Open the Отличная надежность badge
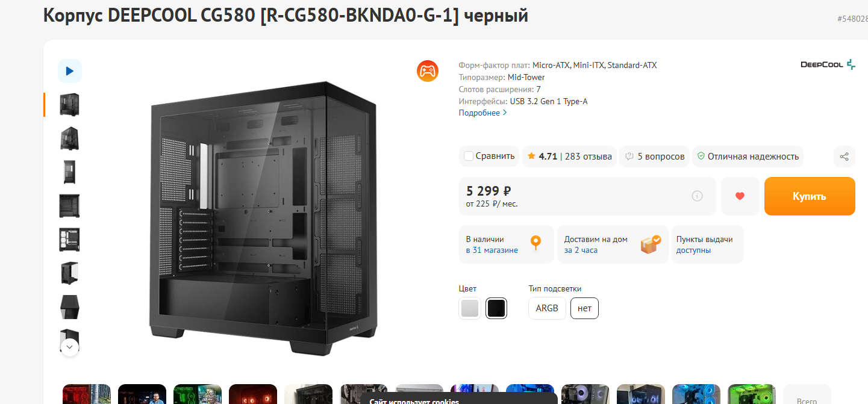Image resolution: width=868 pixels, height=404 pixels. [748, 157]
